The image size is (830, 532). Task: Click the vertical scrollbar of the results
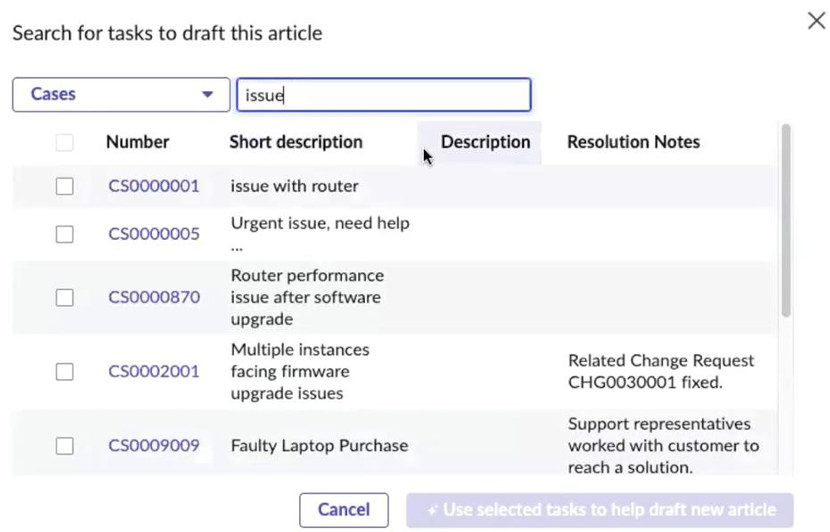click(786, 221)
